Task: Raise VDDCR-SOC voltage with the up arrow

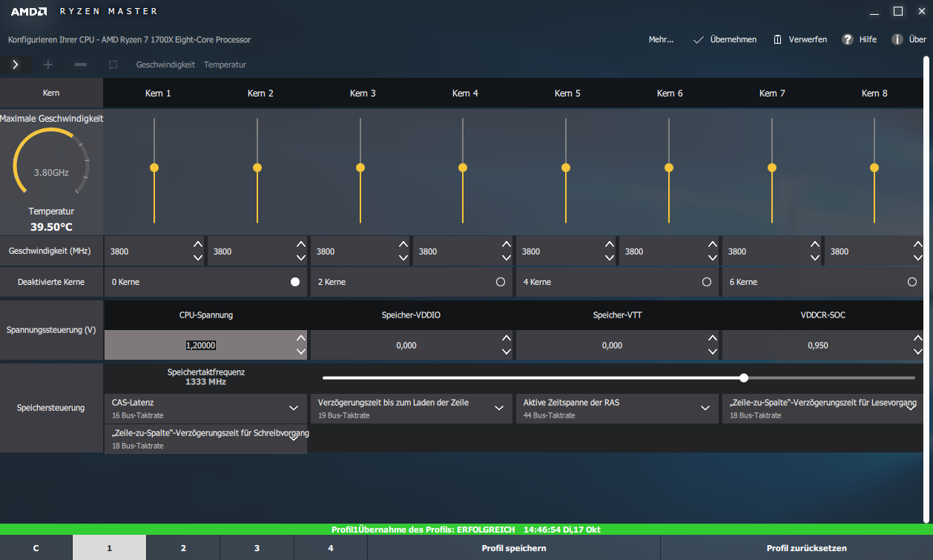Action: coord(919,338)
